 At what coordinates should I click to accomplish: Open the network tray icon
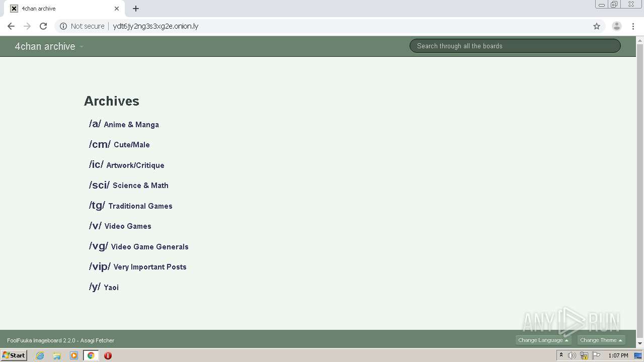coord(584,355)
